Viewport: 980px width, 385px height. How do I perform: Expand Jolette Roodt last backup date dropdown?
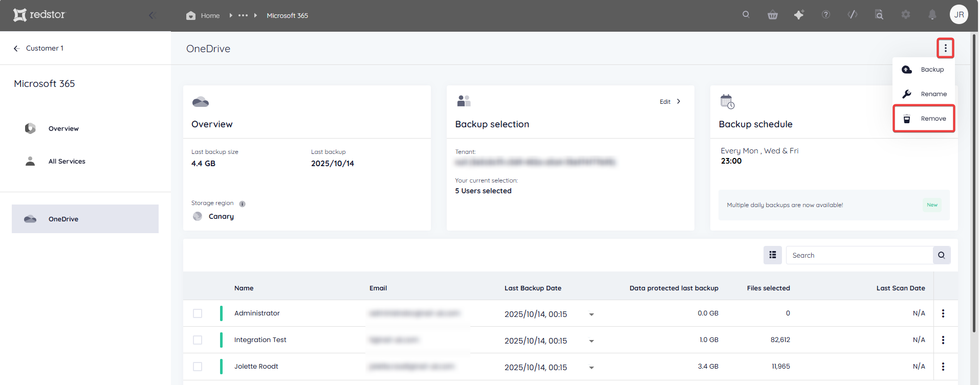coord(592,368)
